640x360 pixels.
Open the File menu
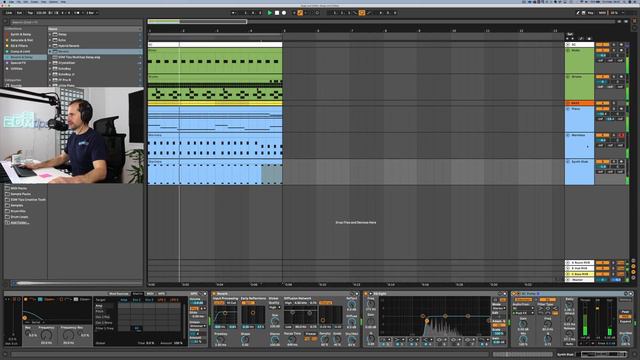(18, 2)
